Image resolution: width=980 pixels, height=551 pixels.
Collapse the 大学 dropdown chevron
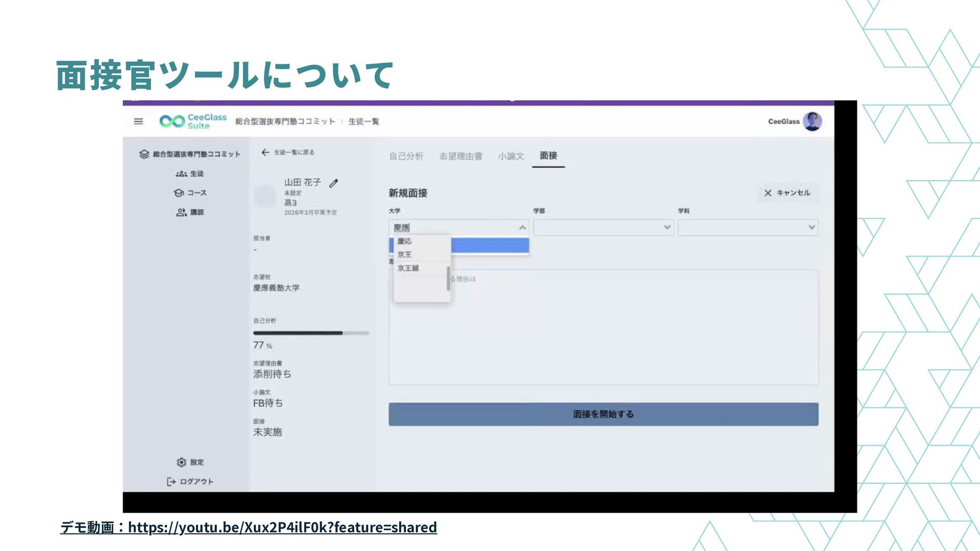point(522,228)
